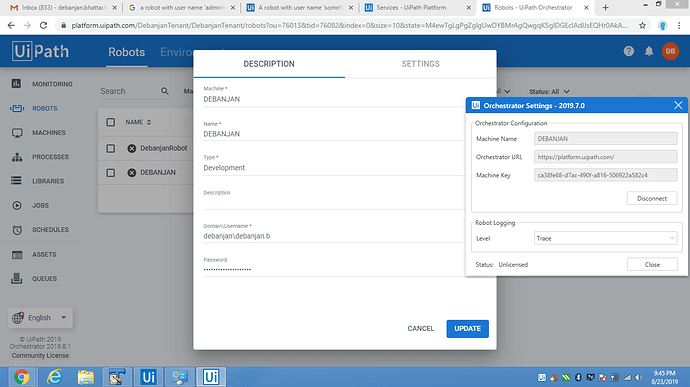Select the Robots header tab
690x387 pixels.
[127, 52]
